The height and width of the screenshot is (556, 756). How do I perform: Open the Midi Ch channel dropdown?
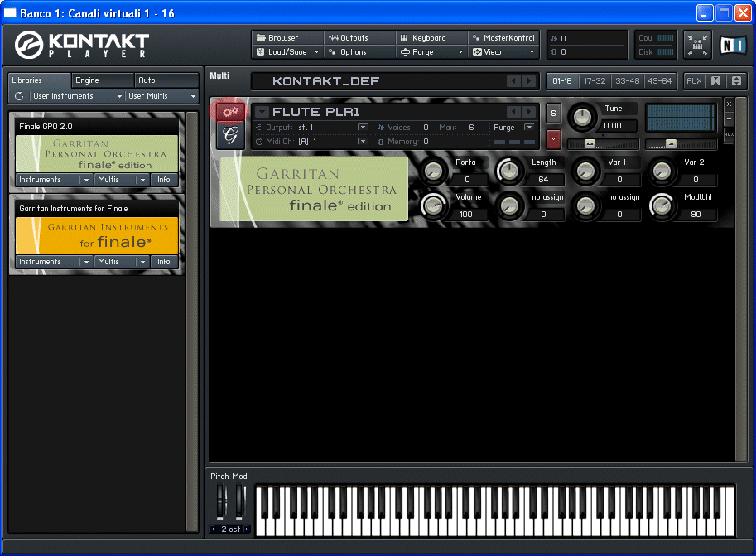click(363, 142)
